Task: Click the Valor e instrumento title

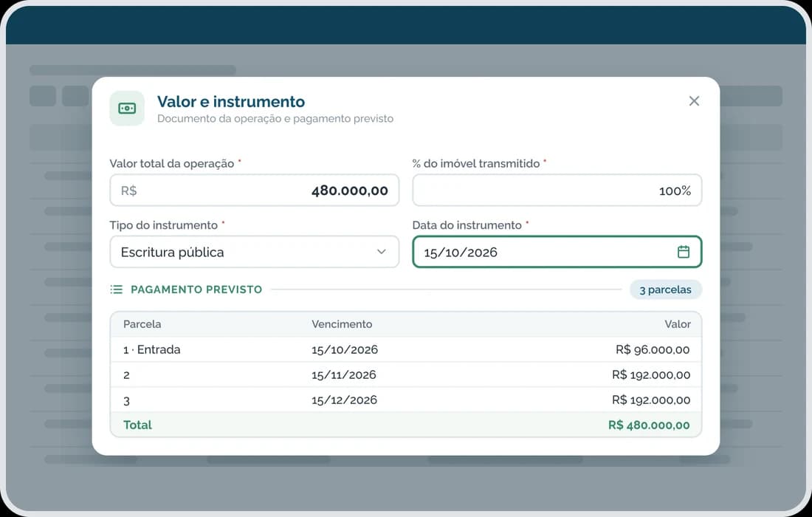Action: click(231, 101)
